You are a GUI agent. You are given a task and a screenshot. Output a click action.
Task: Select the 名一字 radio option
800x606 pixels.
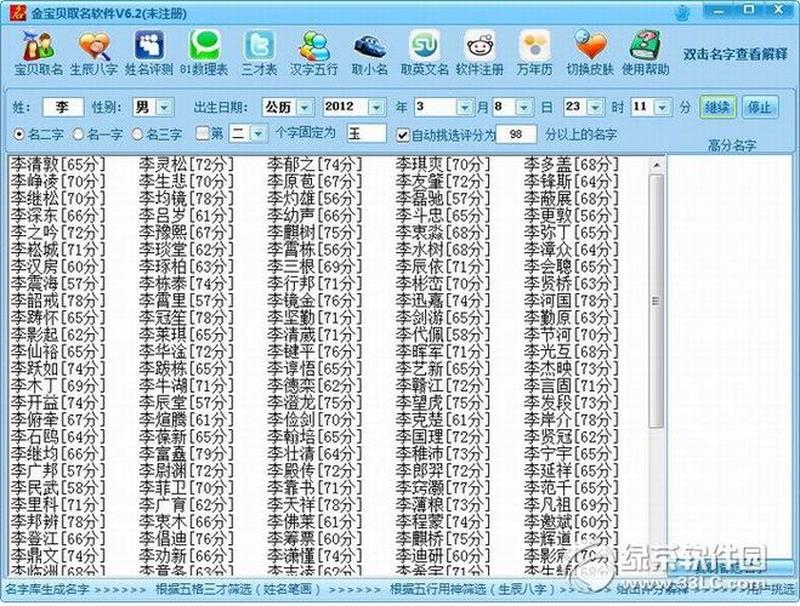click(98, 135)
